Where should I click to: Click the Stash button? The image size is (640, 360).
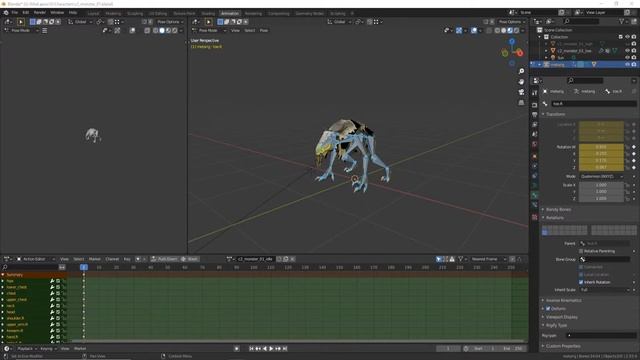[x=190, y=259]
